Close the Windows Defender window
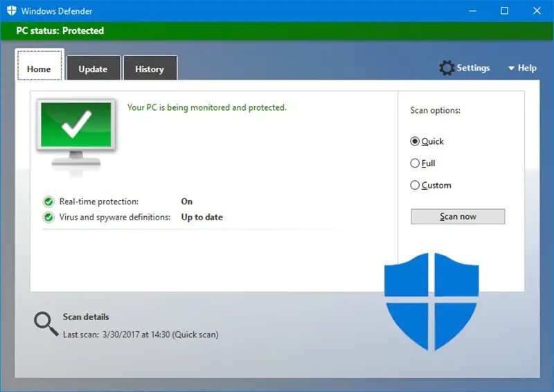Screen dimensions: 554x392 (537, 11)
